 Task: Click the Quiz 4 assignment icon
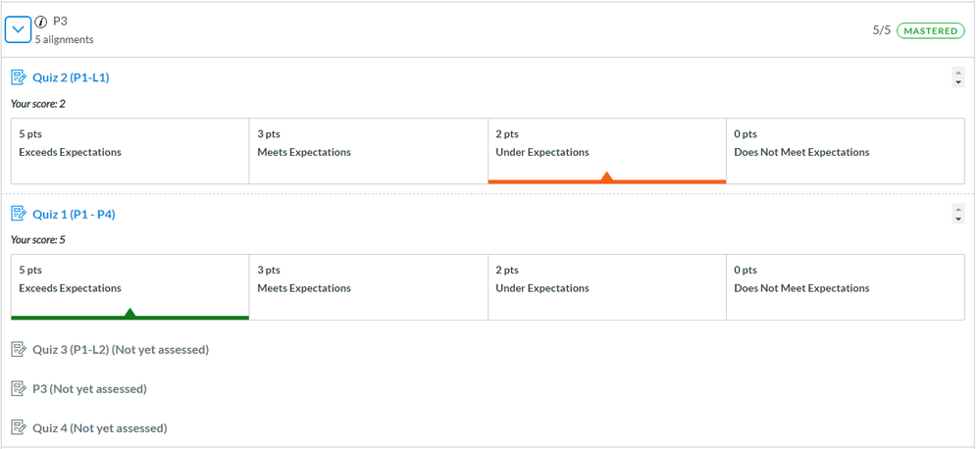click(19, 428)
